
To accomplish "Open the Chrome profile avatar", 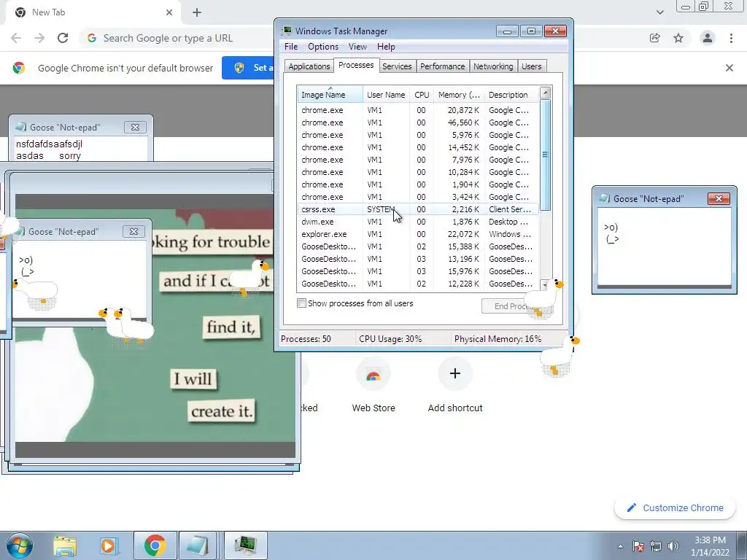I will point(708,38).
